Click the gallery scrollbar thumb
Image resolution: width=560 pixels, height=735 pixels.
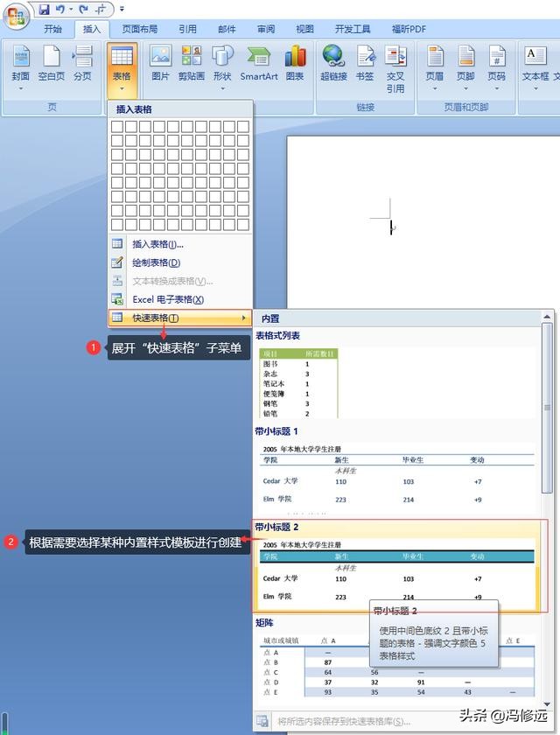(547, 408)
